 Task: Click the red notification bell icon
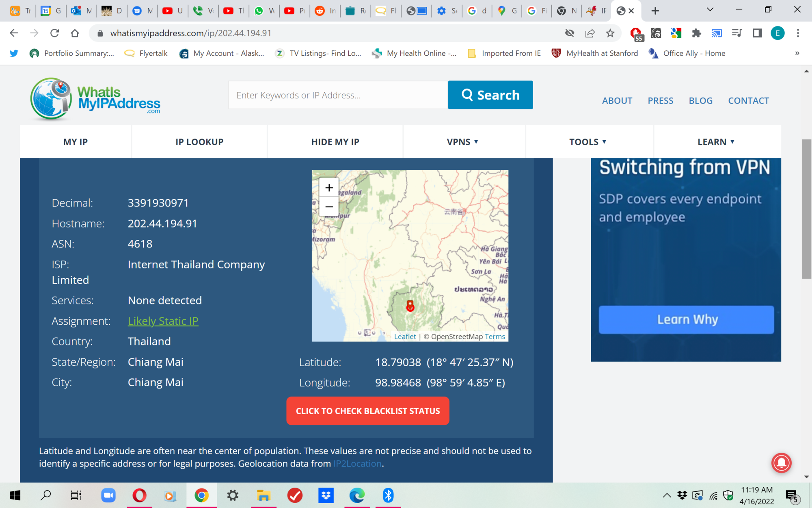pyautogui.click(x=781, y=462)
